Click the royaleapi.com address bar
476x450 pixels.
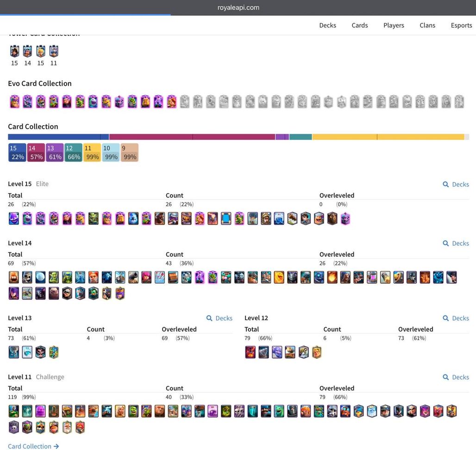(x=238, y=7)
